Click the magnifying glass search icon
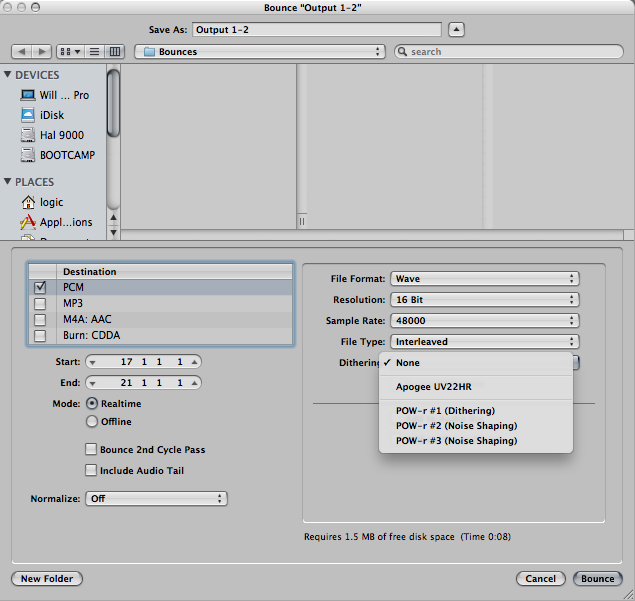 [402, 51]
